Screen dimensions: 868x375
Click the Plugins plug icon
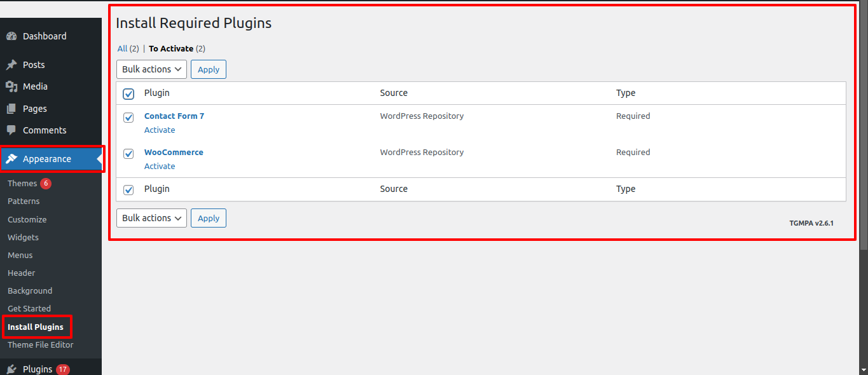[11, 369]
